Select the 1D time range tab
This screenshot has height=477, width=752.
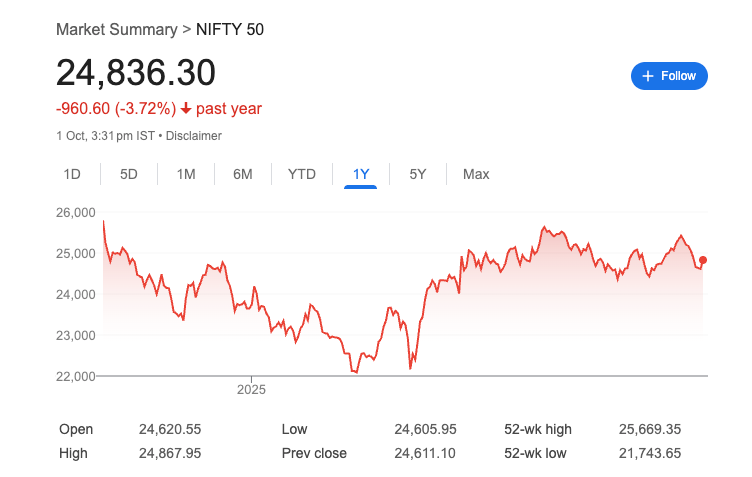point(72,174)
